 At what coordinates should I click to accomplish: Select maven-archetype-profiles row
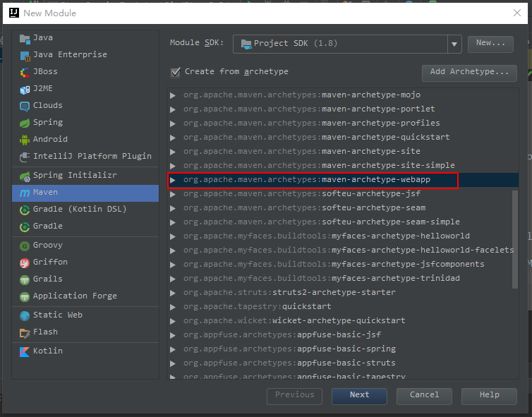[343, 123]
